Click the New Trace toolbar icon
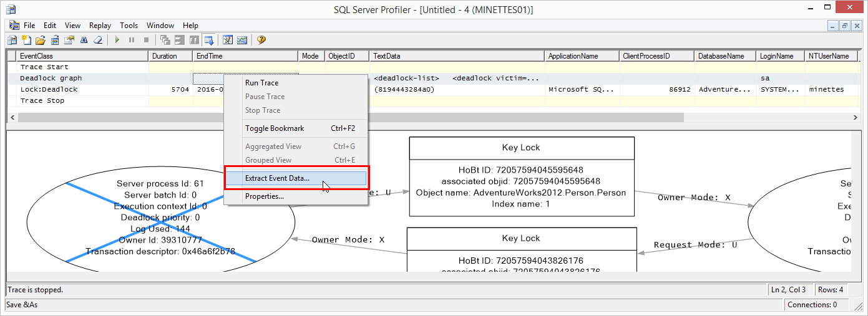Image resolution: width=868 pixels, height=316 pixels. 12,40
